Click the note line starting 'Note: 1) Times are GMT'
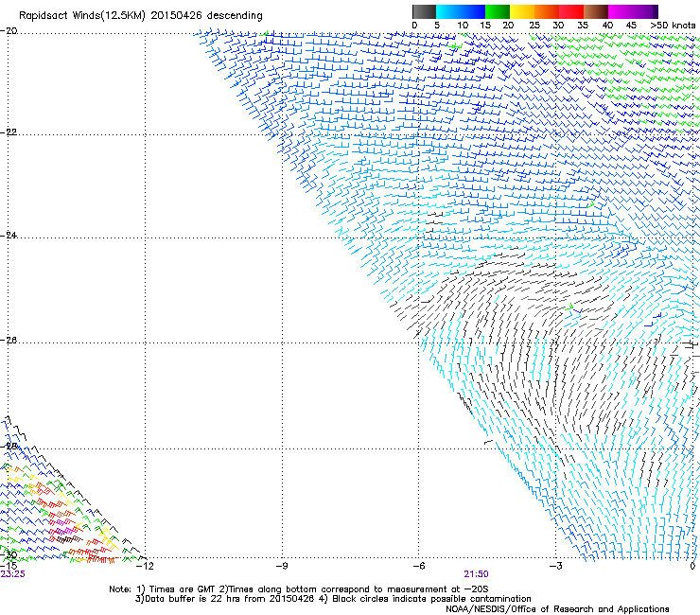The width and height of the screenshot is (700, 615). point(299,589)
